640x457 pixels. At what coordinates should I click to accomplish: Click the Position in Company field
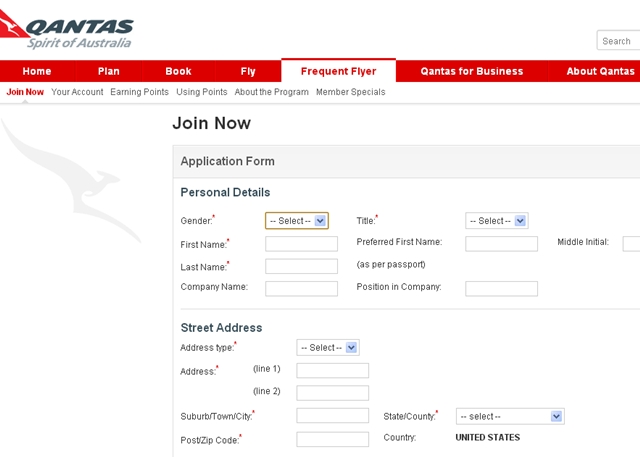pos(501,288)
